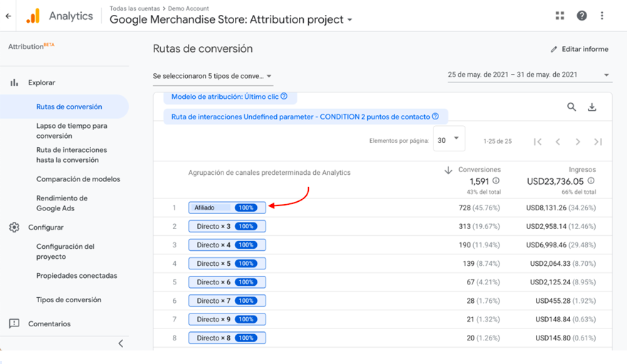Screen dimensions: 627x364
Task: Click the help icon beside Ruta de interacciones chip
Action: 436,117
